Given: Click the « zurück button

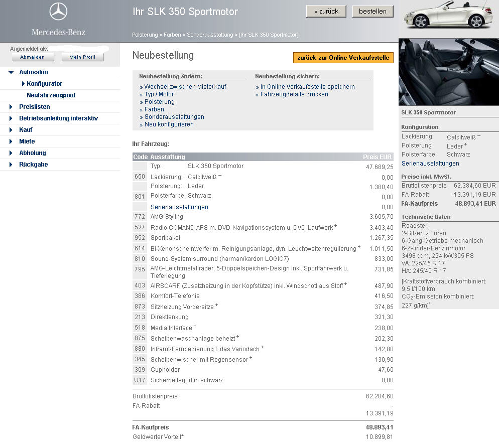Looking at the screenshot, I should [x=326, y=11].
